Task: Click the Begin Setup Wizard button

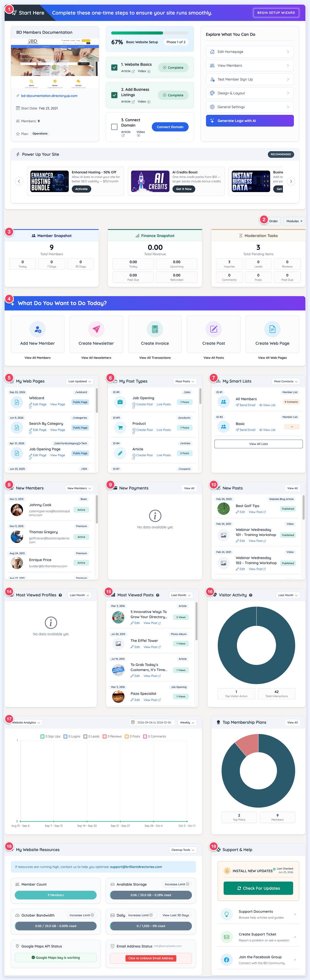Action: click(276, 13)
